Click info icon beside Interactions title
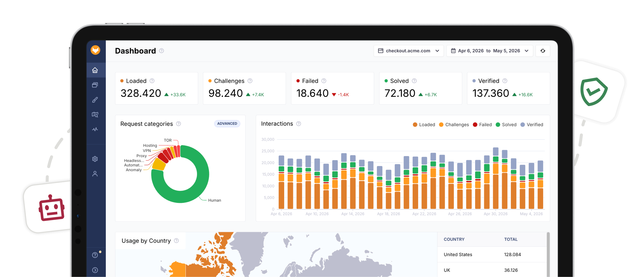Image resolution: width=644 pixels, height=277 pixels. 298,124
